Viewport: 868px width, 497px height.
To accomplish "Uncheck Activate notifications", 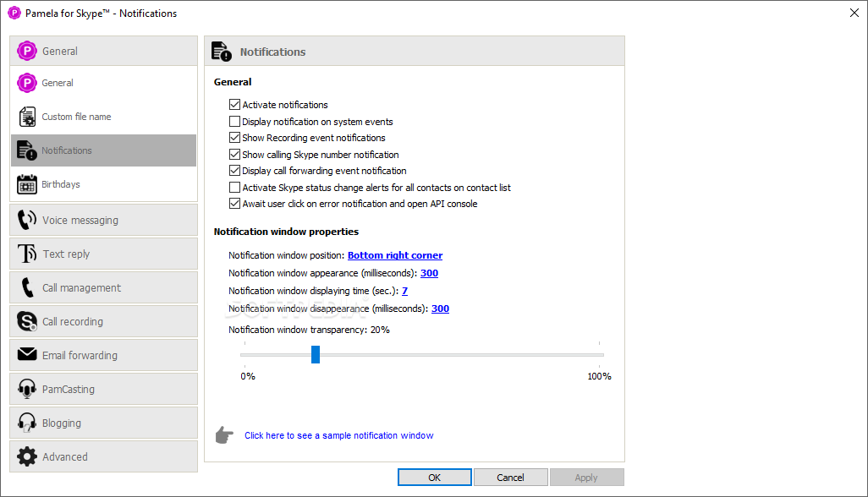I will (x=234, y=105).
